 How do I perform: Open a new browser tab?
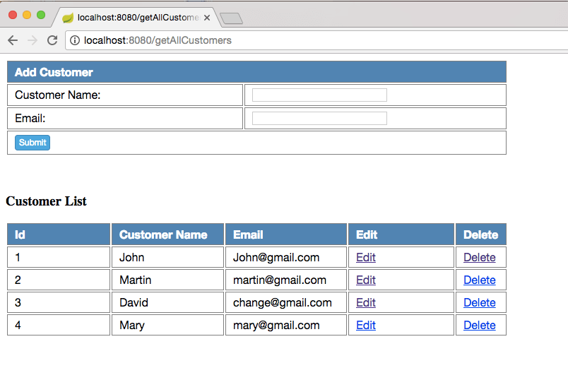pos(231,18)
